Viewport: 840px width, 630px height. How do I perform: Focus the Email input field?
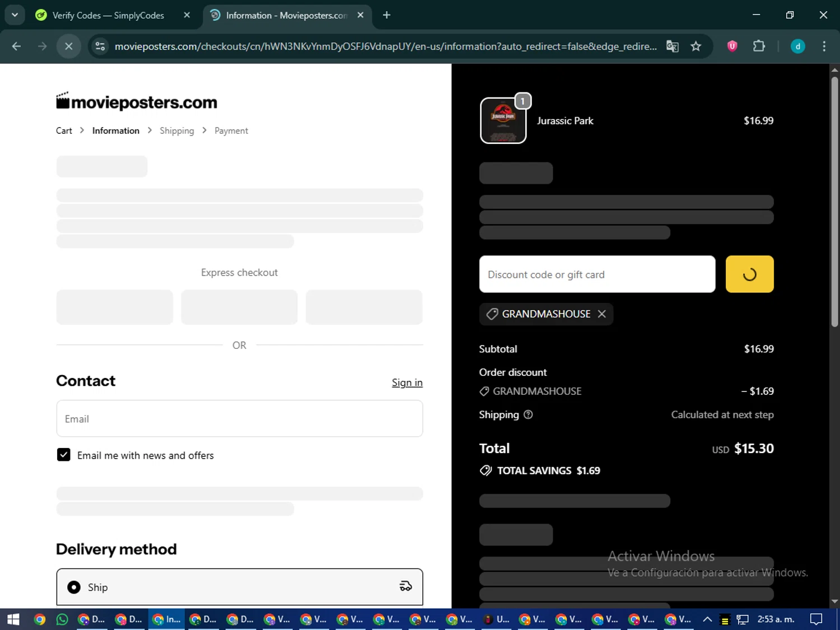click(x=240, y=418)
